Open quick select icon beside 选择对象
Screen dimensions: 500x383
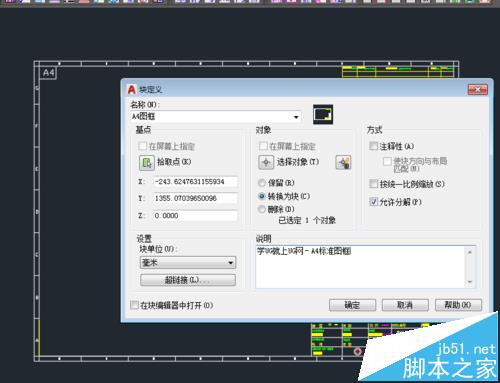click(x=343, y=162)
